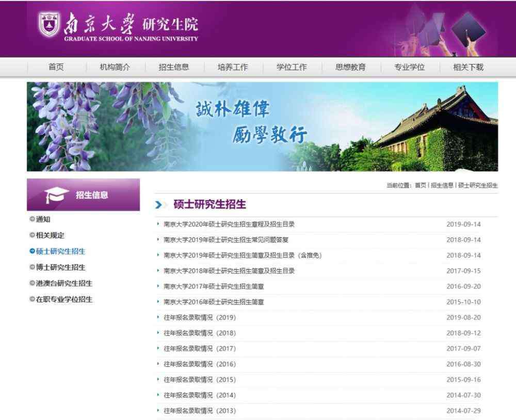Click the 硕士研究生招生 page heading
This screenshot has width=516, height=420.
209,204
